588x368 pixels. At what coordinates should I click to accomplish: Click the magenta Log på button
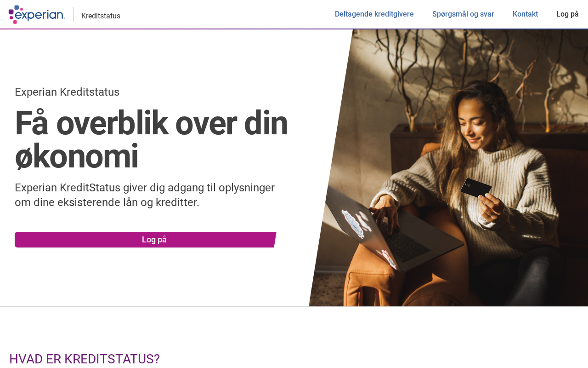pyautogui.click(x=145, y=240)
